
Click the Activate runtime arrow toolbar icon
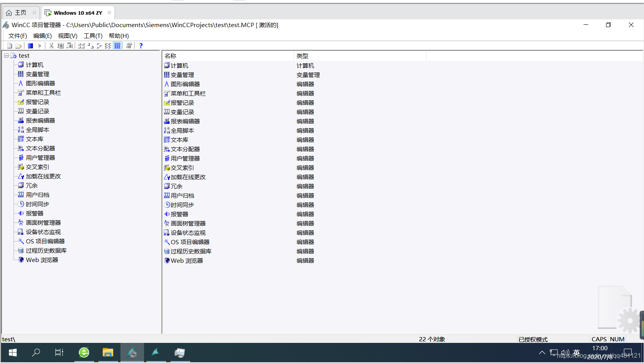click(x=40, y=46)
